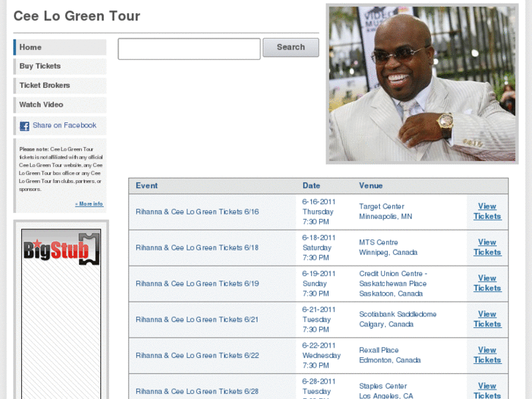Click Scotiabank Saddledome Calgary venue text
This screenshot has width=532, height=399.
(397, 319)
